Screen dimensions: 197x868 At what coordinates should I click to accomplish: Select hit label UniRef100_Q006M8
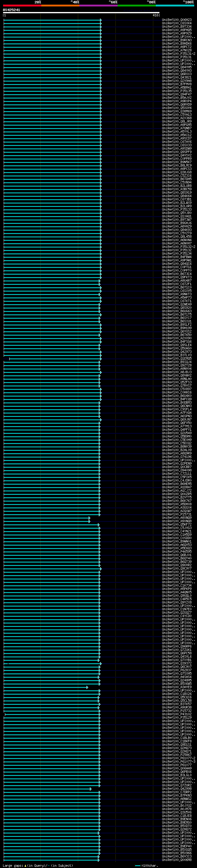coord(177,860)
